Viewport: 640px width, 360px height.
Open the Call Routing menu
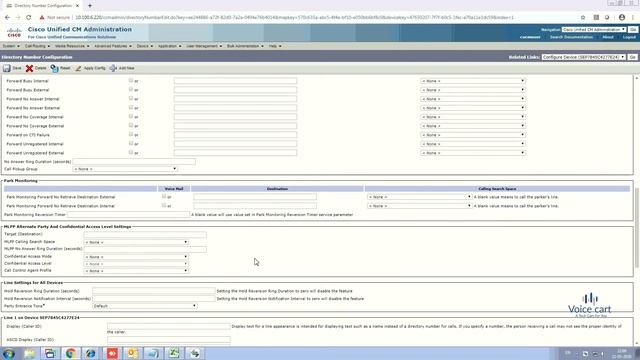(37, 46)
